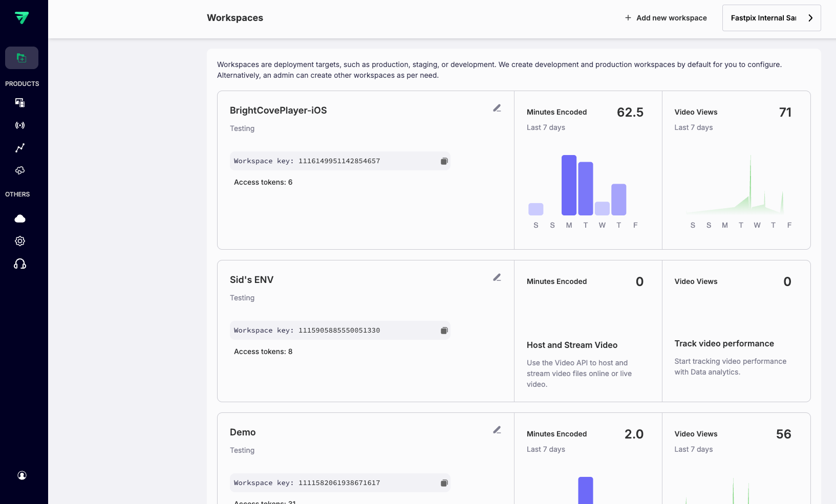Click the FastPix logo in the sidebar
836x504 pixels.
22,18
